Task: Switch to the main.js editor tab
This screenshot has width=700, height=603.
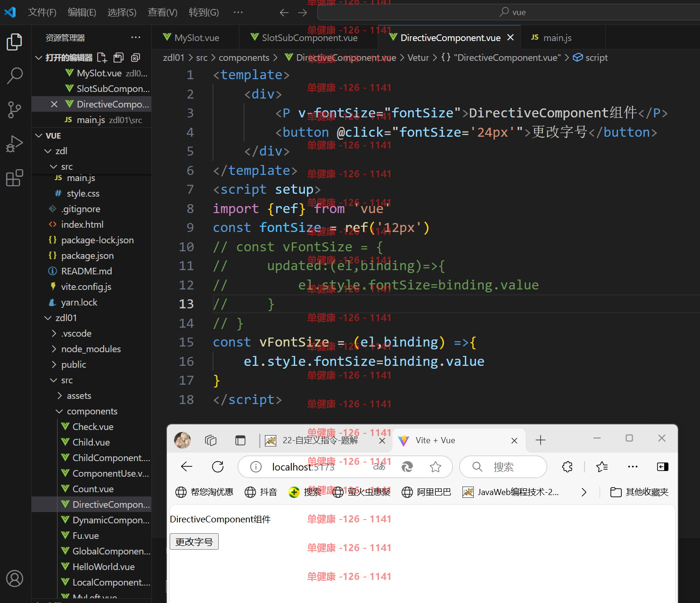Action: tap(562, 37)
